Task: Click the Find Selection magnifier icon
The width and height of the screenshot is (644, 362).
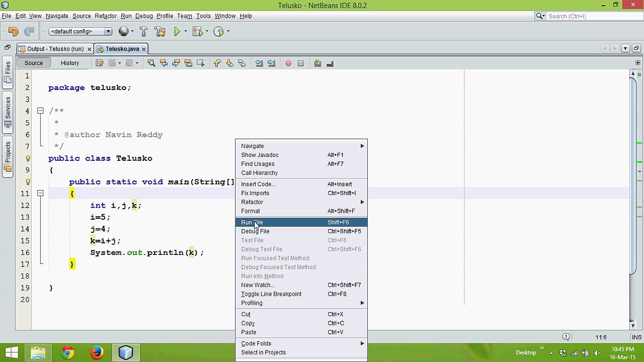Action: click(151, 63)
